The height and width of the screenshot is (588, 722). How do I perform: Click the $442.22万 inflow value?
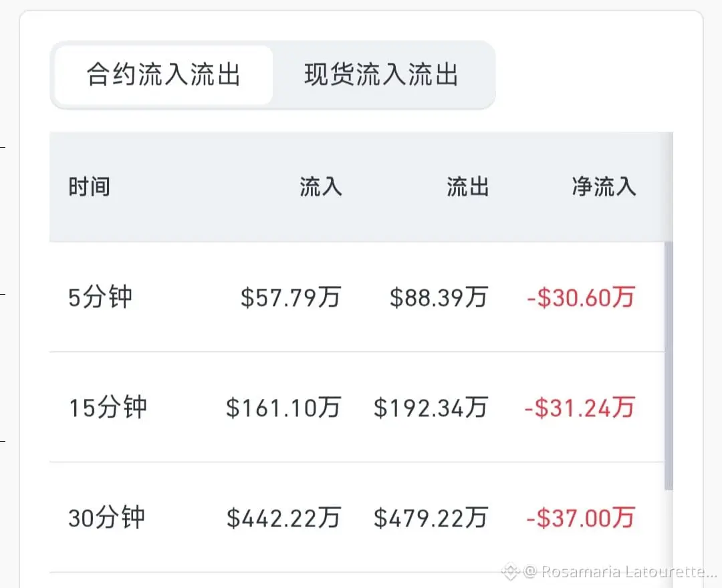coord(283,518)
